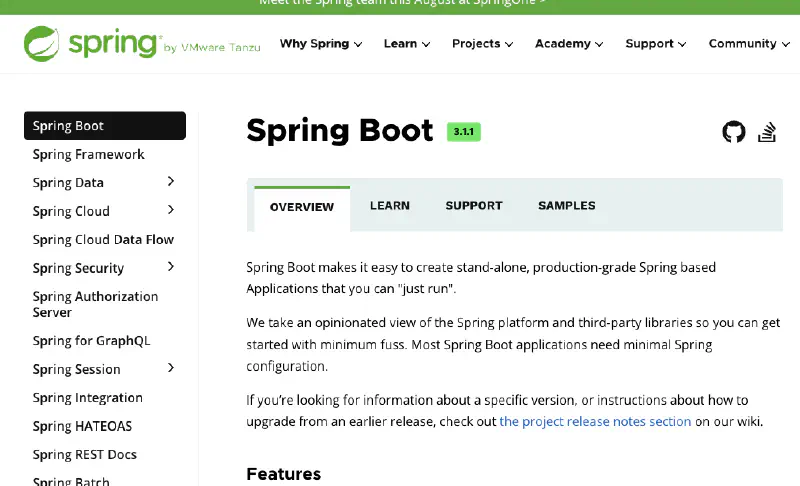Switch to the LEARN tab

[390, 206]
